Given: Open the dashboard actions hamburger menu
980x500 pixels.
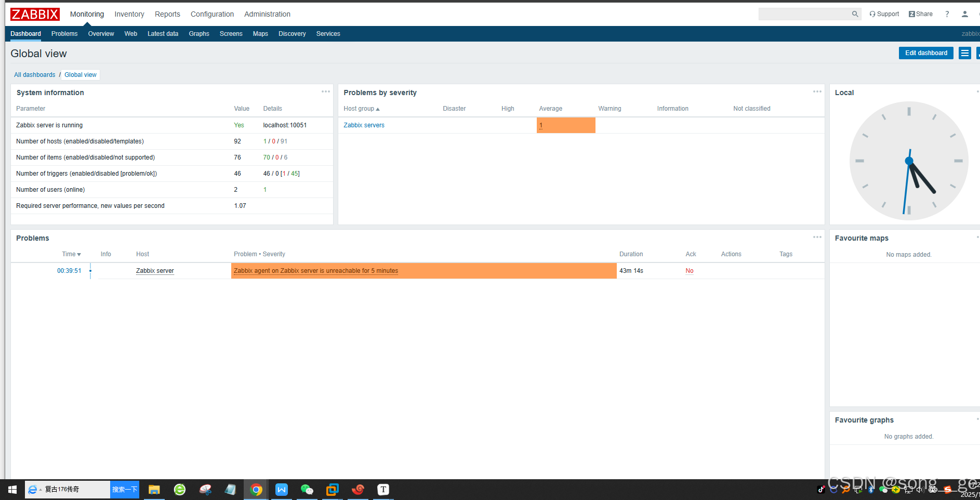Looking at the screenshot, I should [965, 53].
